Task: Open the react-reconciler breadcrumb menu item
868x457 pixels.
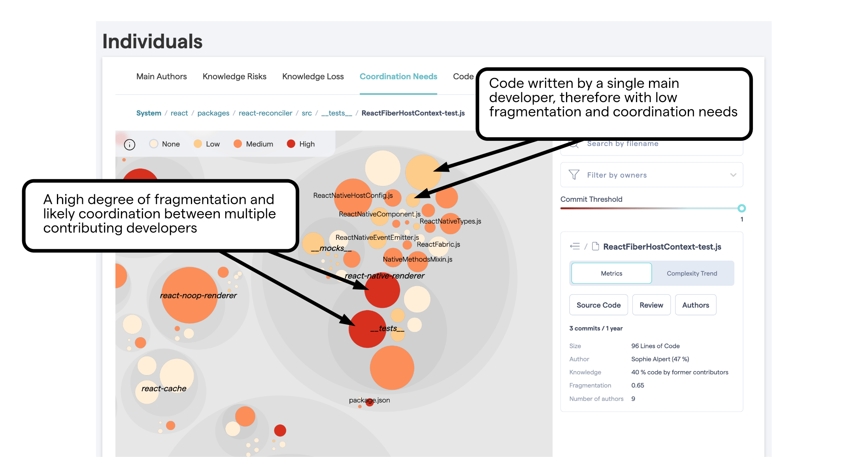Action: tap(265, 113)
